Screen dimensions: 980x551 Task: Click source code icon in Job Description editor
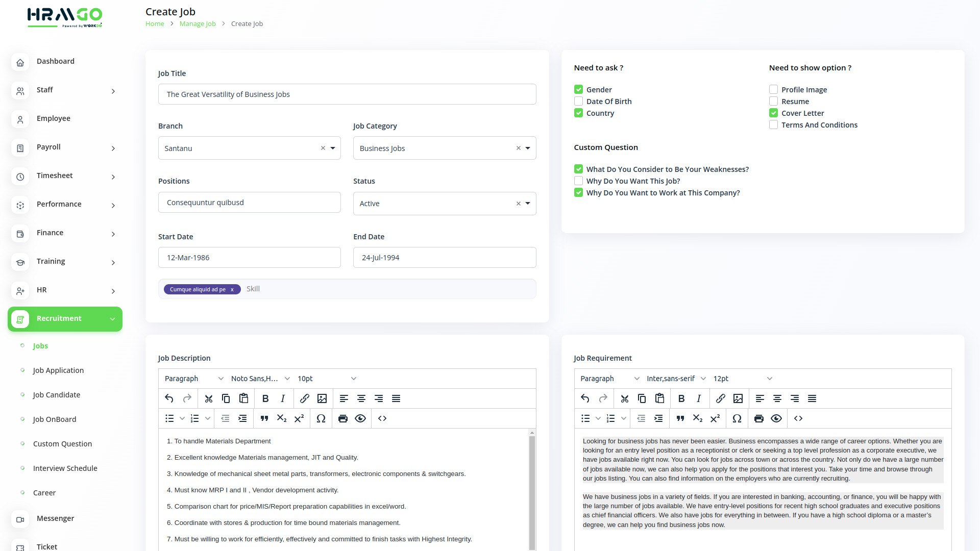tap(382, 418)
